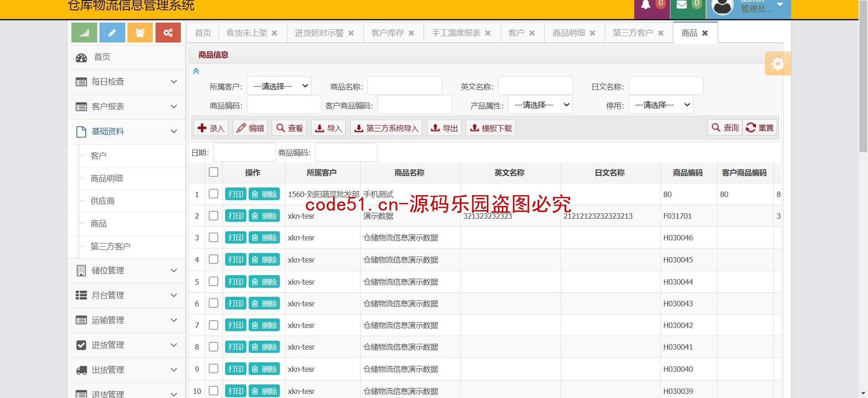This screenshot has width=868, height=398.
Task: Switch to the 首页 tab
Action: tap(203, 33)
